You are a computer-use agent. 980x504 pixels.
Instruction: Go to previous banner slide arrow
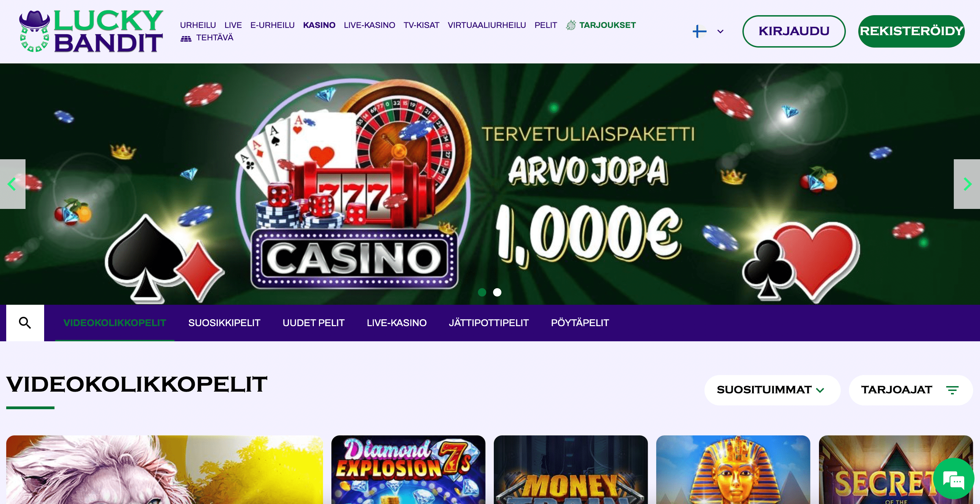click(x=12, y=184)
